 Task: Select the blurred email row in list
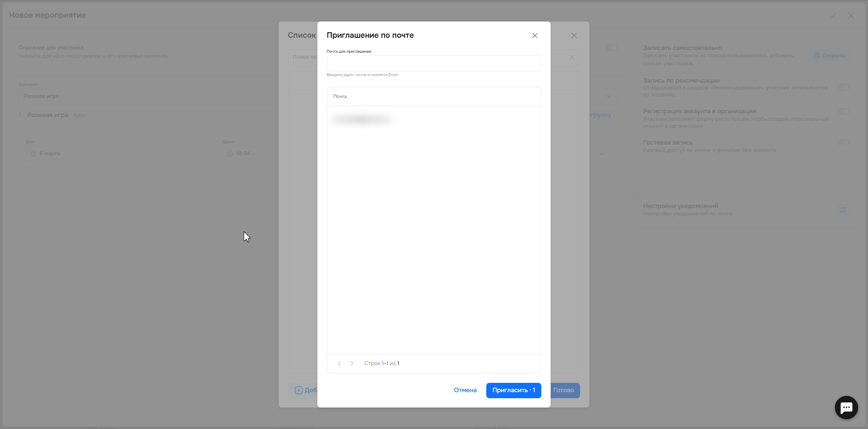362,120
